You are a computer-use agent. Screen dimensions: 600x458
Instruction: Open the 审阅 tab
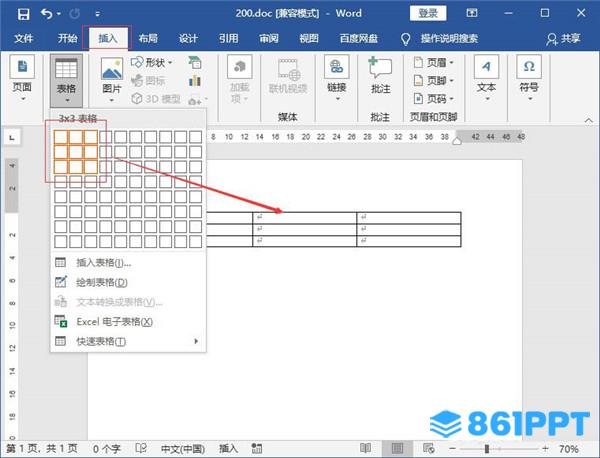[269, 38]
